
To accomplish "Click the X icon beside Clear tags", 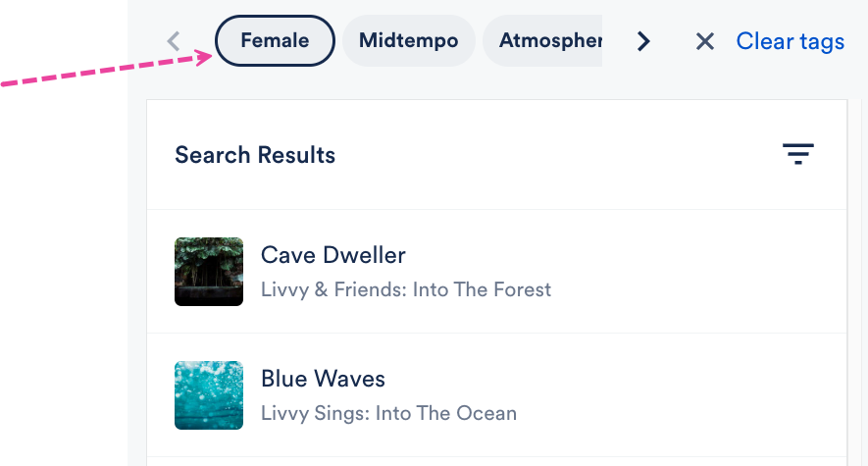I will coord(704,41).
